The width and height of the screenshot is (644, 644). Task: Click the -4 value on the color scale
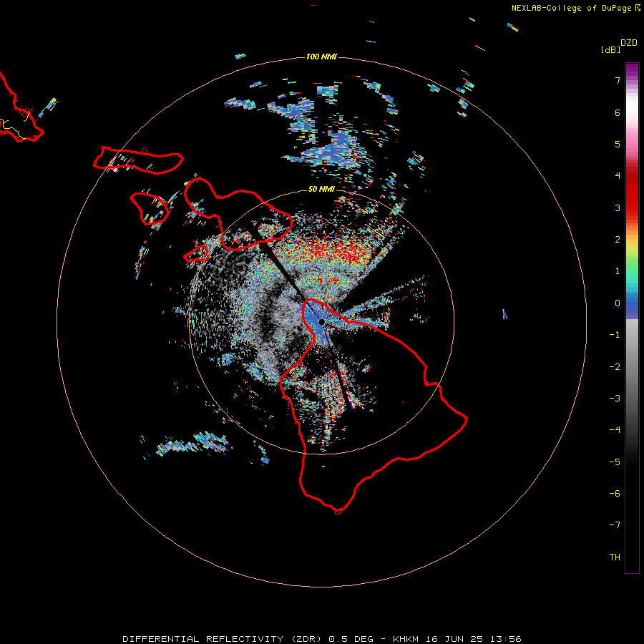click(615, 430)
